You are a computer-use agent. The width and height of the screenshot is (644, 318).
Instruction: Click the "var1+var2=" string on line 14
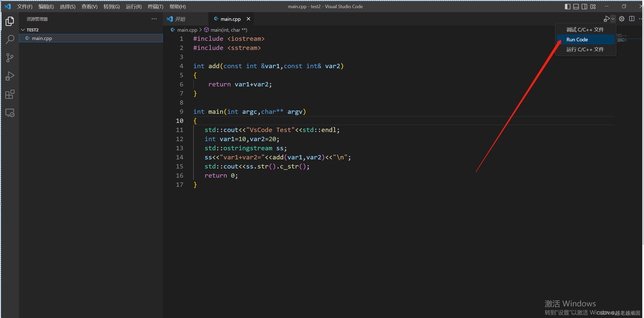coord(242,157)
